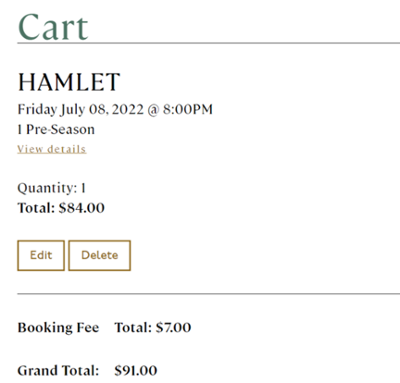Image resolution: width=400 pixels, height=383 pixels.
Task: Click the 8:00PM showtime text
Action: tap(188, 109)
